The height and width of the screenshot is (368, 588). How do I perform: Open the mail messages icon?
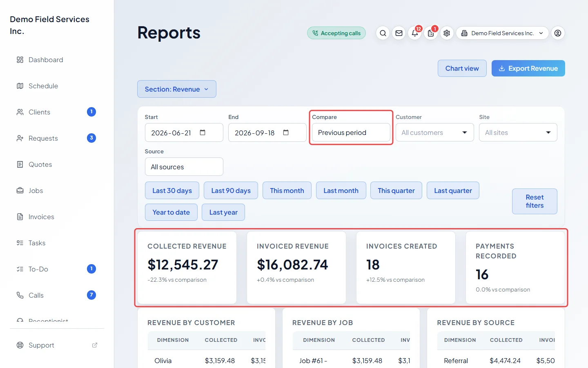pos(399,33)
